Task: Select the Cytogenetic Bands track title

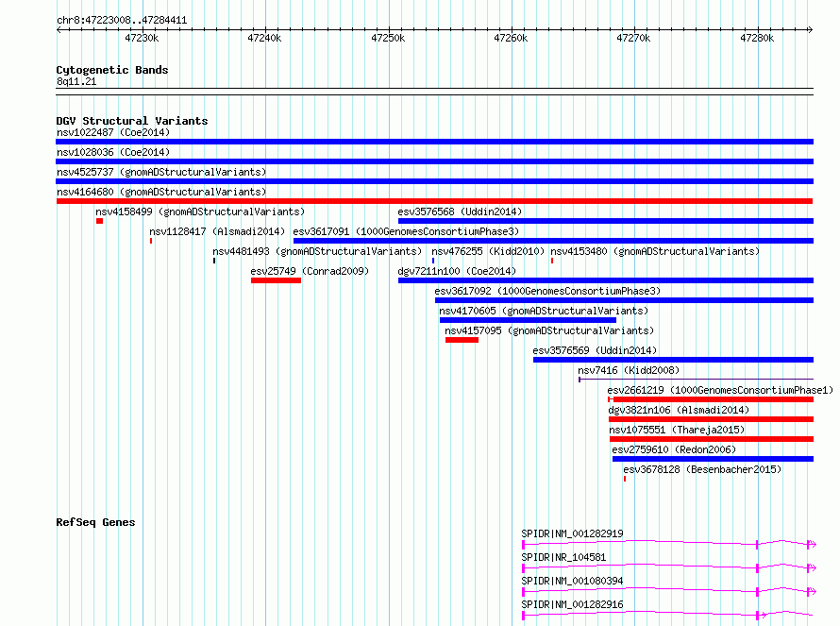Action: (112, 70)
